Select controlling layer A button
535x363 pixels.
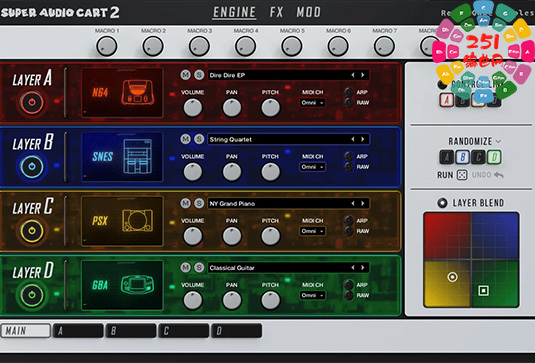(447, 100)
